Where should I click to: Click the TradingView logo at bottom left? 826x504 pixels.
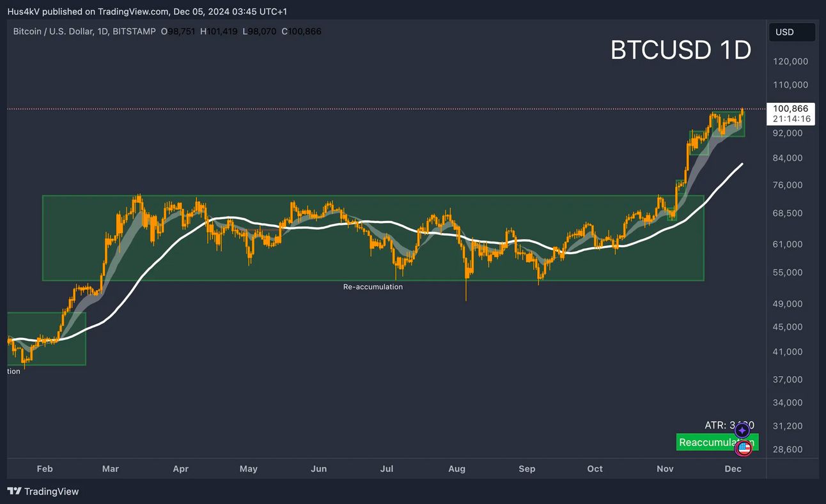[x=43, y=491]
